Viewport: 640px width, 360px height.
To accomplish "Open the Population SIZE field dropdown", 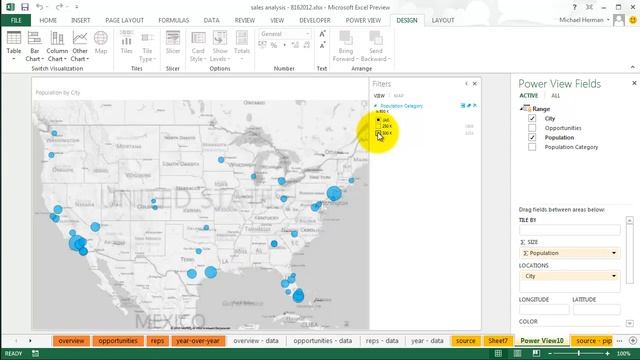I will pyautogui.click(x=613, y=253).
